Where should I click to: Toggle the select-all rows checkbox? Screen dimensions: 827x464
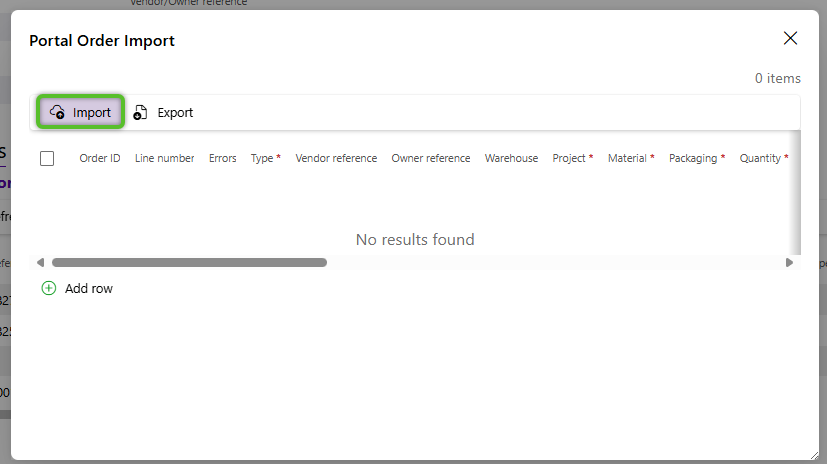point(47,158)
